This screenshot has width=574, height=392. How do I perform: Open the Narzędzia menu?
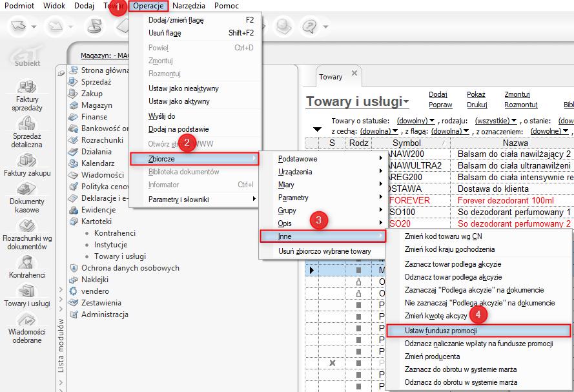coord(189,6)
